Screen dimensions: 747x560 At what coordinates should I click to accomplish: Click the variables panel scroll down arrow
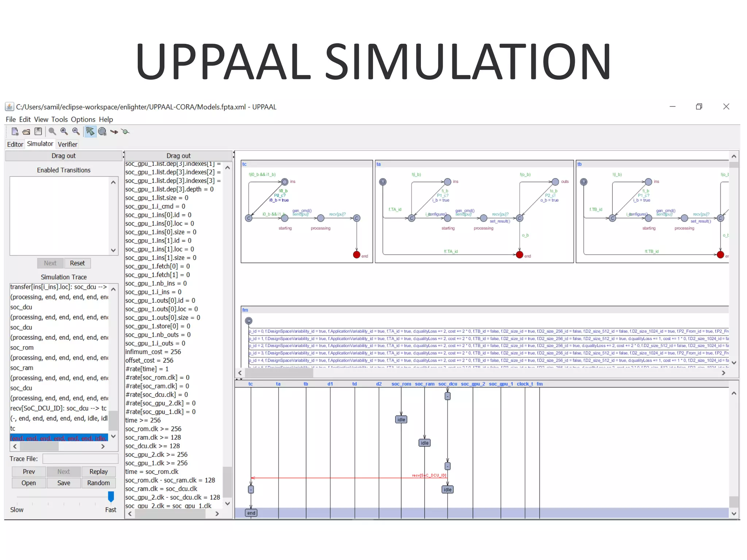[x=228, y=503]
